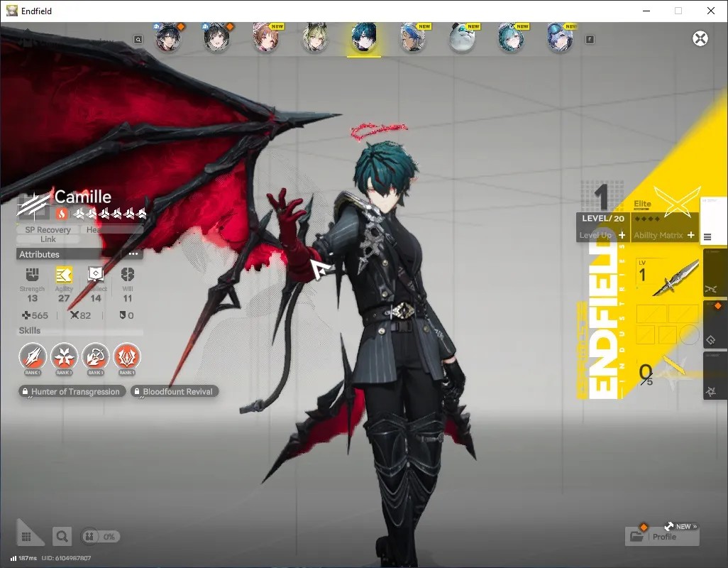Click the HP value 565
This screenshot has height=568, width=728.
(x=35, y=315)
